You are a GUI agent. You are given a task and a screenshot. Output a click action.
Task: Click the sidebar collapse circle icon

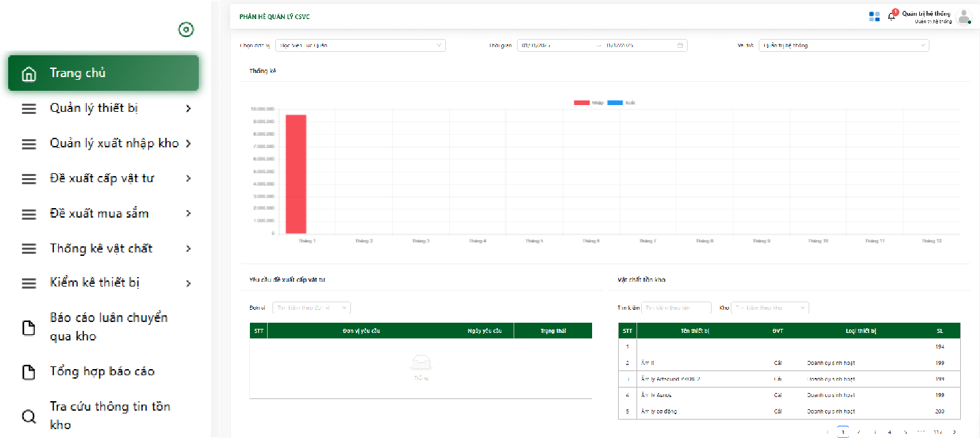186,29
